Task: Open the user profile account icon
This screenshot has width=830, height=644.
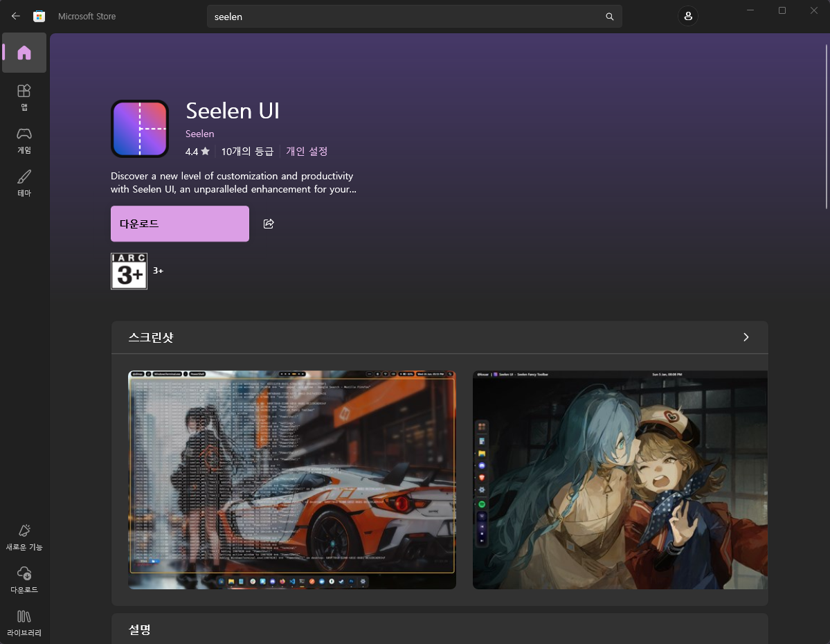Action: click(x=687, y=17)
